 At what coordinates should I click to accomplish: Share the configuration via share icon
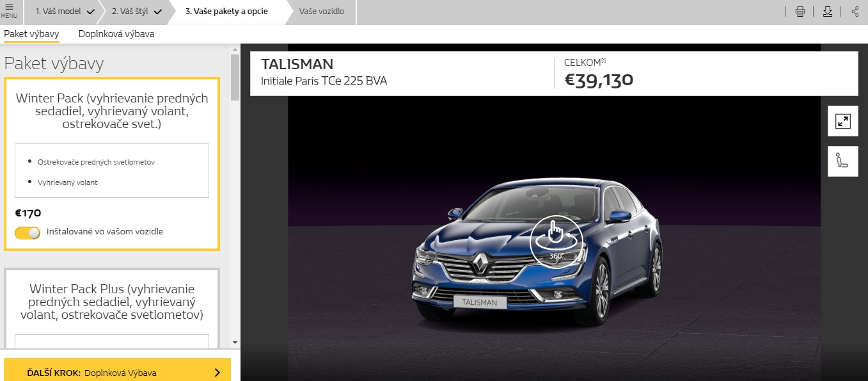855,12
